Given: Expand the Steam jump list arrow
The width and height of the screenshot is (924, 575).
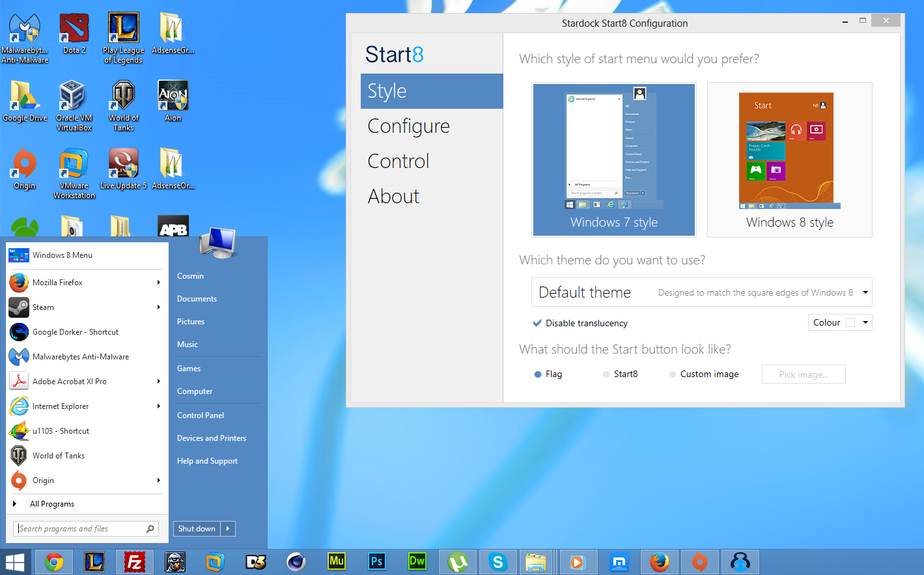Looking at the screenshot, I should pos(159,307).
